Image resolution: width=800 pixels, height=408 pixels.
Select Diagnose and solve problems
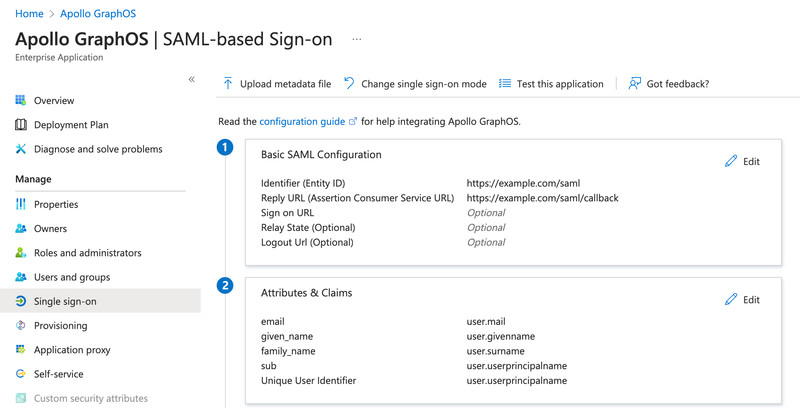pyautogui.click(x=100, y=149)
